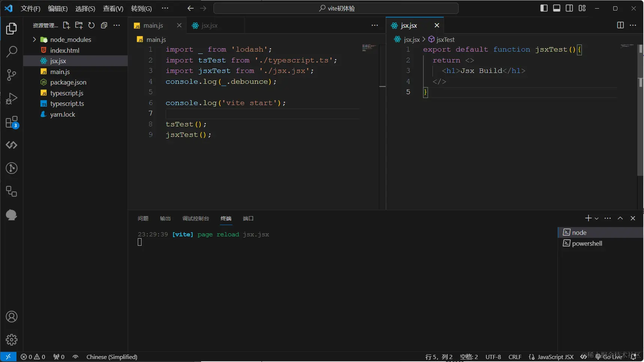
Task: Open the terminal launch profile dropdown arrow
Action: [596, 218]
